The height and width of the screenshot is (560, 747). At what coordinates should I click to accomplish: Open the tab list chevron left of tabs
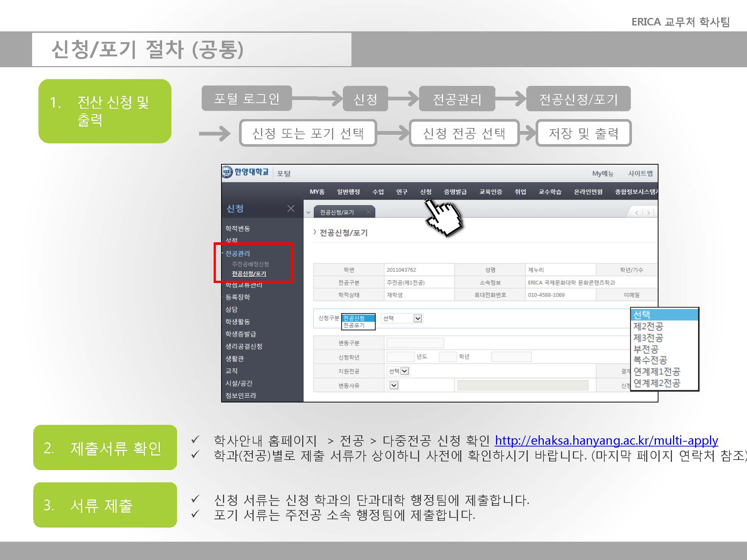click(309, 212)
